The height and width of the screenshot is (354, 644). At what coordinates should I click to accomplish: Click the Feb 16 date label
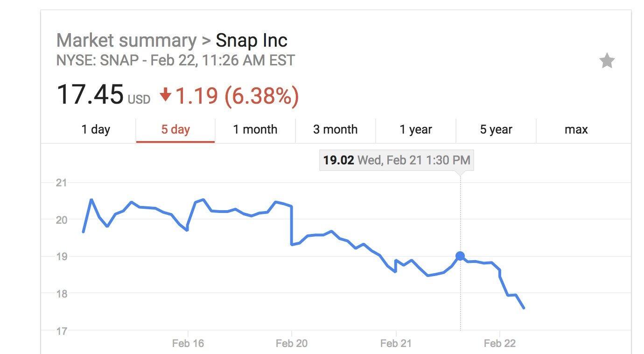point(188,344)
